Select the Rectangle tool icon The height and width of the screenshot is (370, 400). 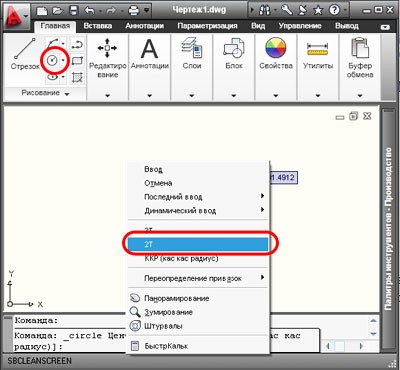(77, 61)
